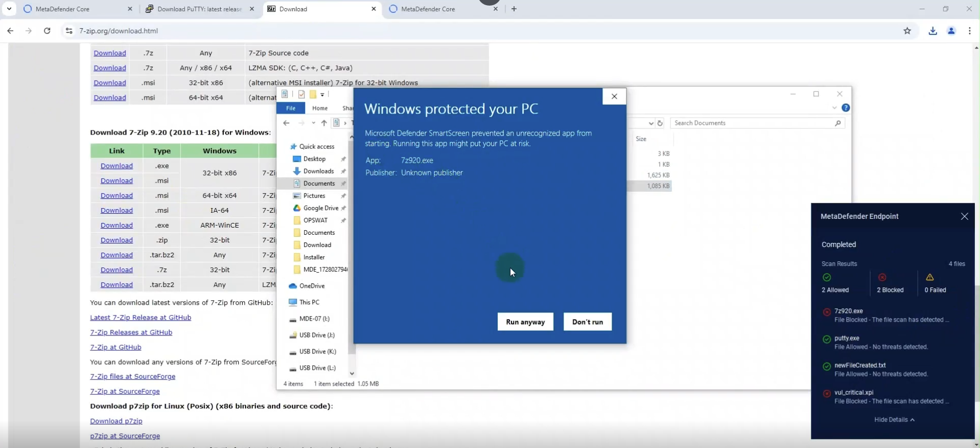Download LZMA SDK .7z file
Viewport: 980px width, 448px height.
click(x=110, y=68)
